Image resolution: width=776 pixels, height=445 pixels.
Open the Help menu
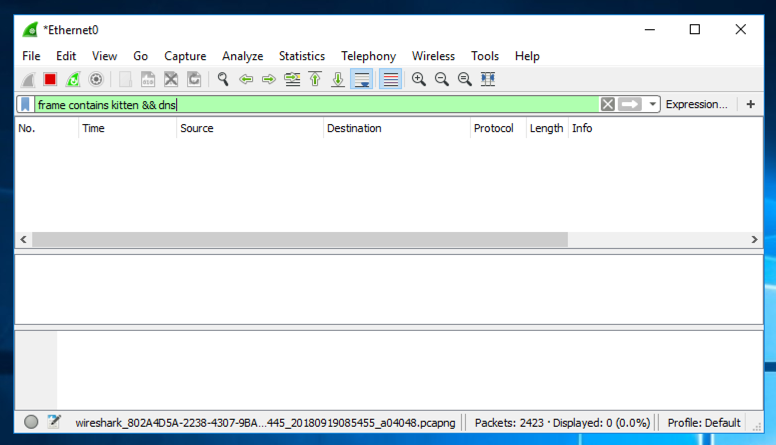527,56
